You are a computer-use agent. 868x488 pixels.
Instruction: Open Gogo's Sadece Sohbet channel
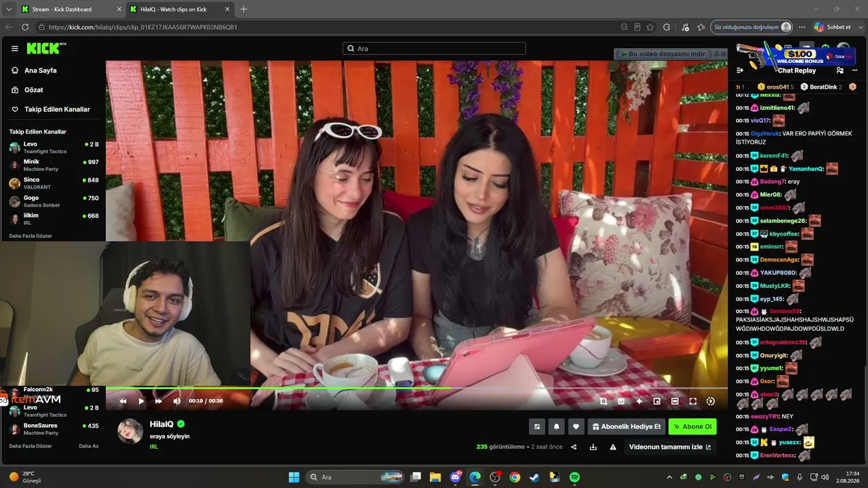tap(54, 201)
